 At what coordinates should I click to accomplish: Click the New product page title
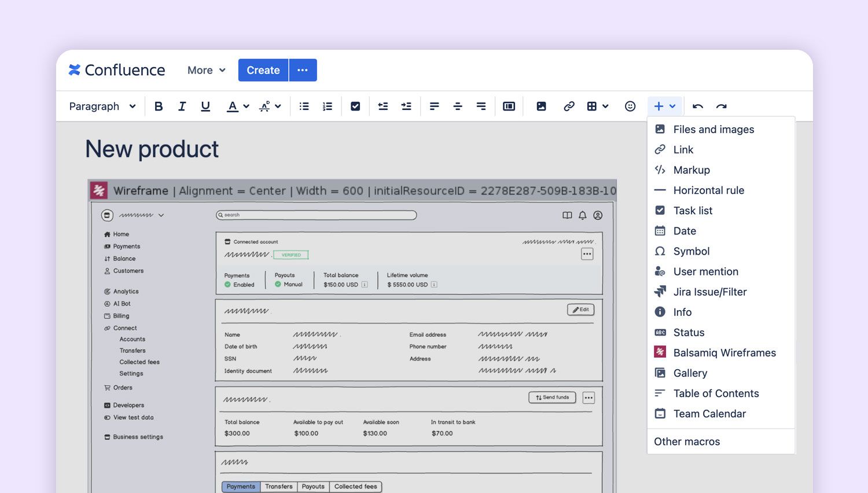(x=152, y=149)
